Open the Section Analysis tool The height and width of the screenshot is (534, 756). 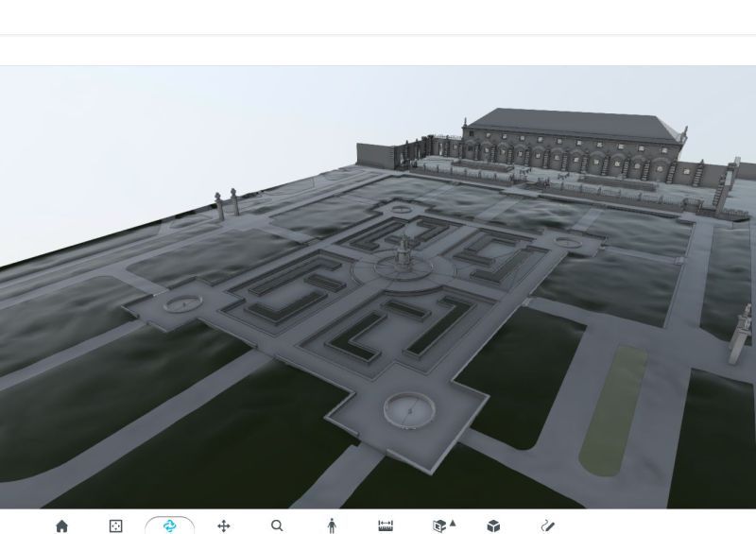[439, 525]
